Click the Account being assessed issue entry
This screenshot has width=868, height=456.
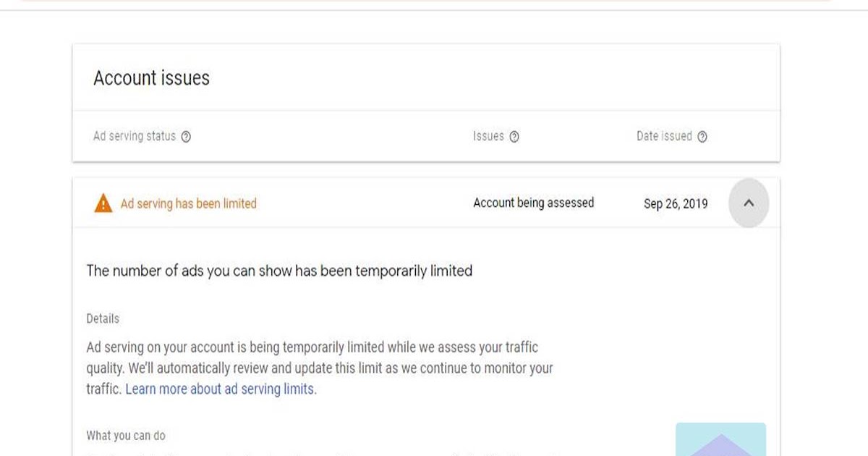533,203
